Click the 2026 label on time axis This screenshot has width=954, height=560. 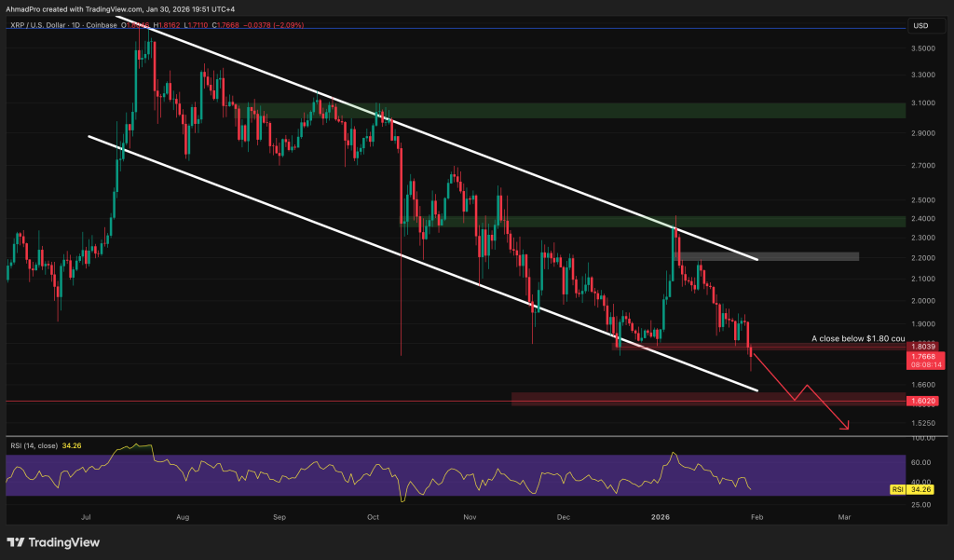pyautogui.click(x=661, y=517)
